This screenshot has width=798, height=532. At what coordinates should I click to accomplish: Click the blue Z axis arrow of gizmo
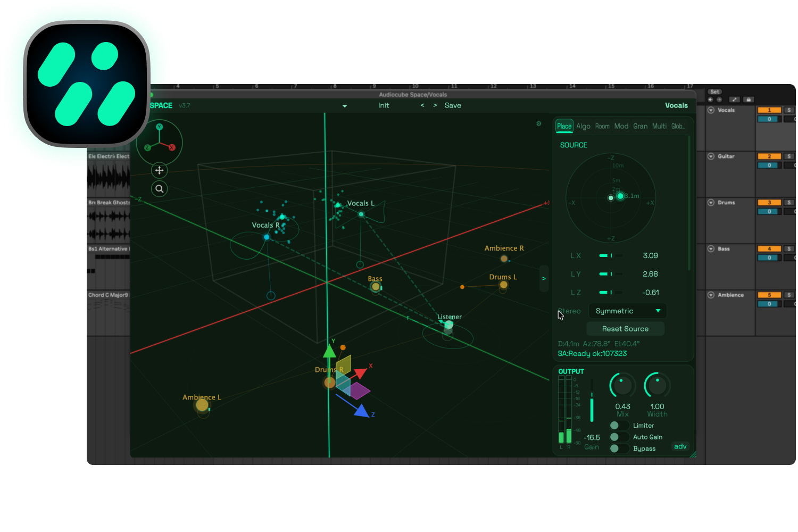(x=362, y=411)
